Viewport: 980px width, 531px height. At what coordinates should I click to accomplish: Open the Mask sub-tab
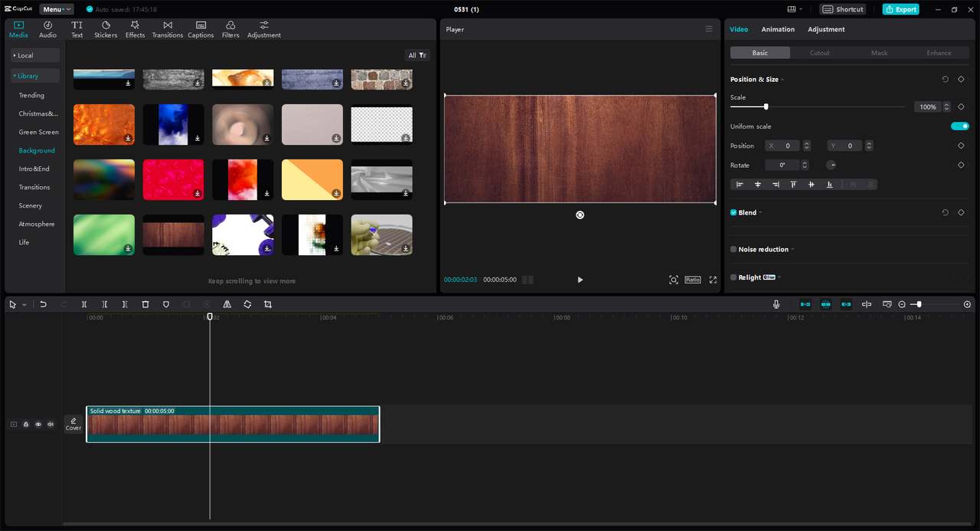880,53
